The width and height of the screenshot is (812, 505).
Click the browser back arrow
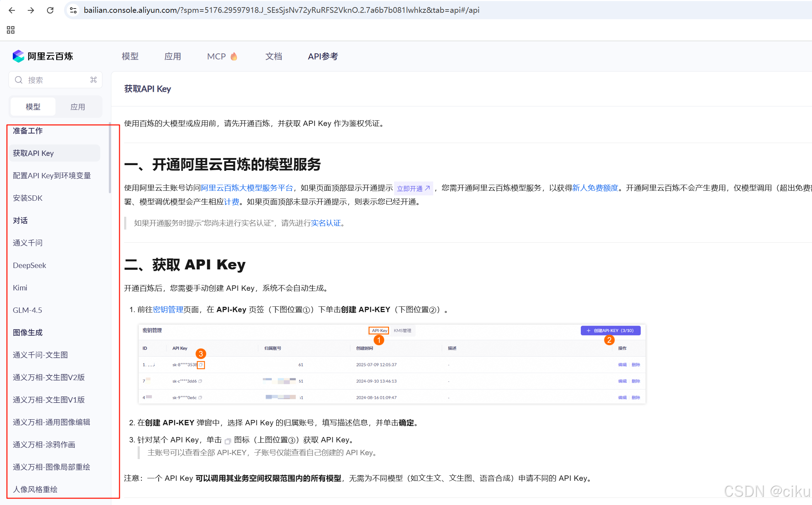point(12,10)
